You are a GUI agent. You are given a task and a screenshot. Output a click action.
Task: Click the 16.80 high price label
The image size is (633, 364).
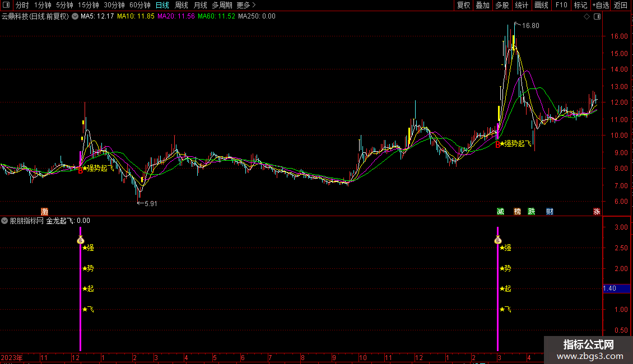(x=530, y=26)
